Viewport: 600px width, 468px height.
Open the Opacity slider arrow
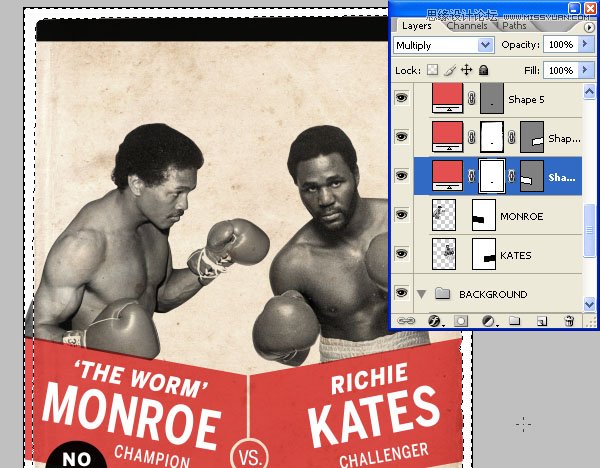(x=584, y=46)
